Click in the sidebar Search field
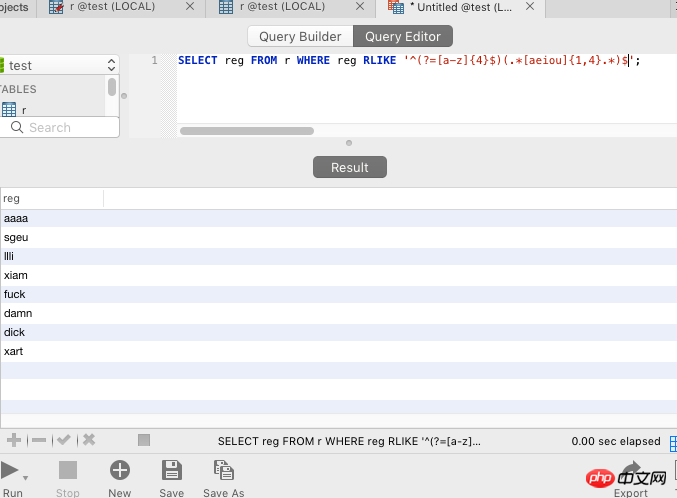 [60, 127]
